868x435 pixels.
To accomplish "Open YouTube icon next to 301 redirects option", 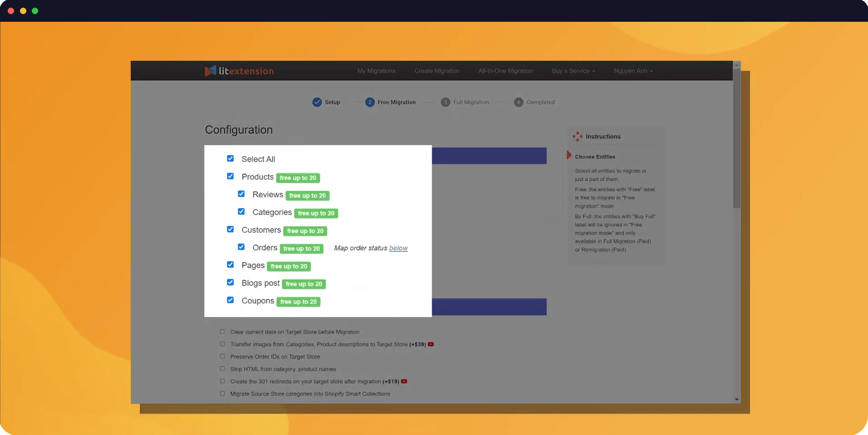I will click(404, 381).
